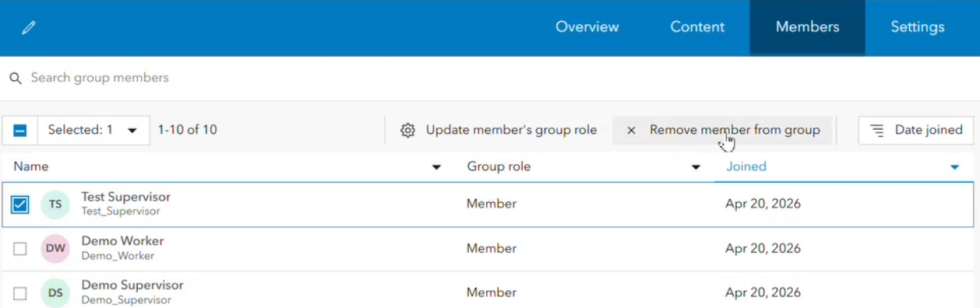This screenshot has width=980, height=308.
Task: Click the Joined column header
Action: pos(746,166)
